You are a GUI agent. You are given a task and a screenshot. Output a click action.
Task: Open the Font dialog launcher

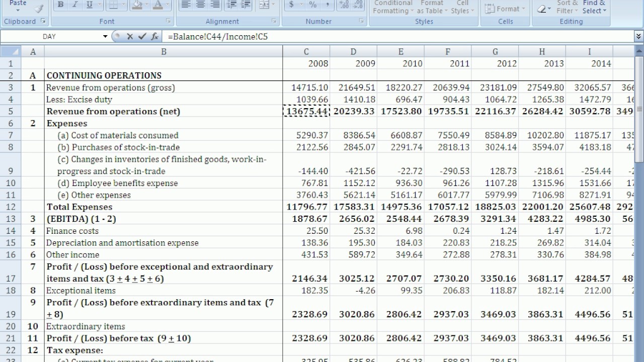[168, 21]
